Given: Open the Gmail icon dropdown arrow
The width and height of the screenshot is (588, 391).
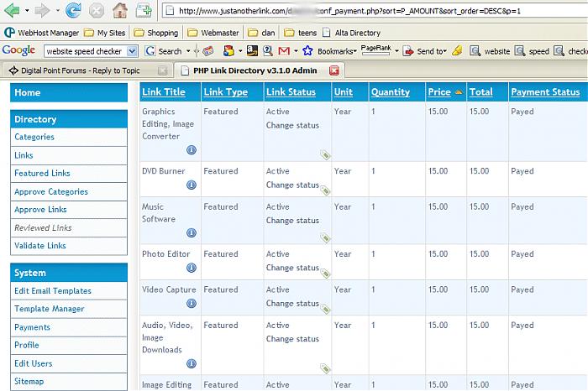Looking at the screenshot, I should point(296,51).
